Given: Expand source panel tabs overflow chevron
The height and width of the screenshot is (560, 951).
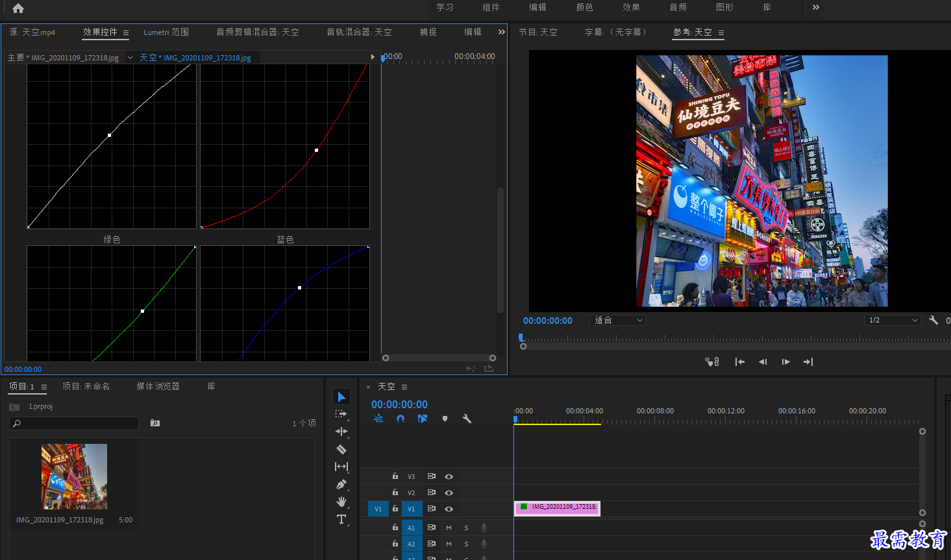Looking at the screenshot, I should pyautogui.click(x=501, y=32).
